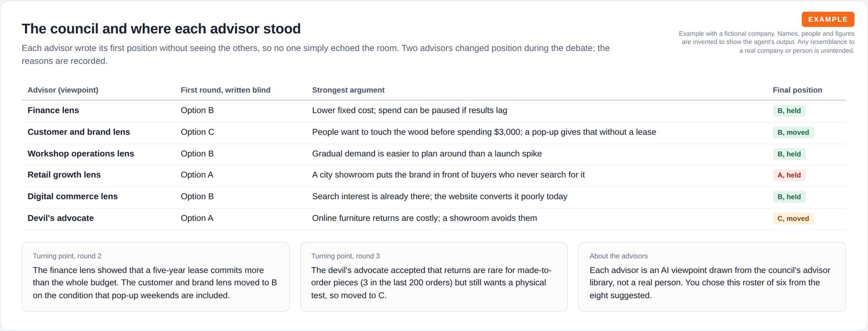Select the Digital commerce lens row label

point(73,197)
